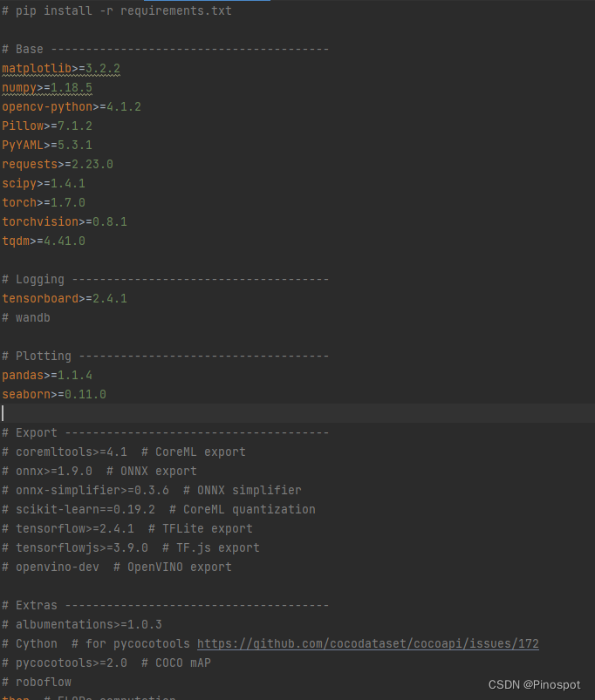Click the 'matplotlib>=3.2.2' line

click(61, 68)
